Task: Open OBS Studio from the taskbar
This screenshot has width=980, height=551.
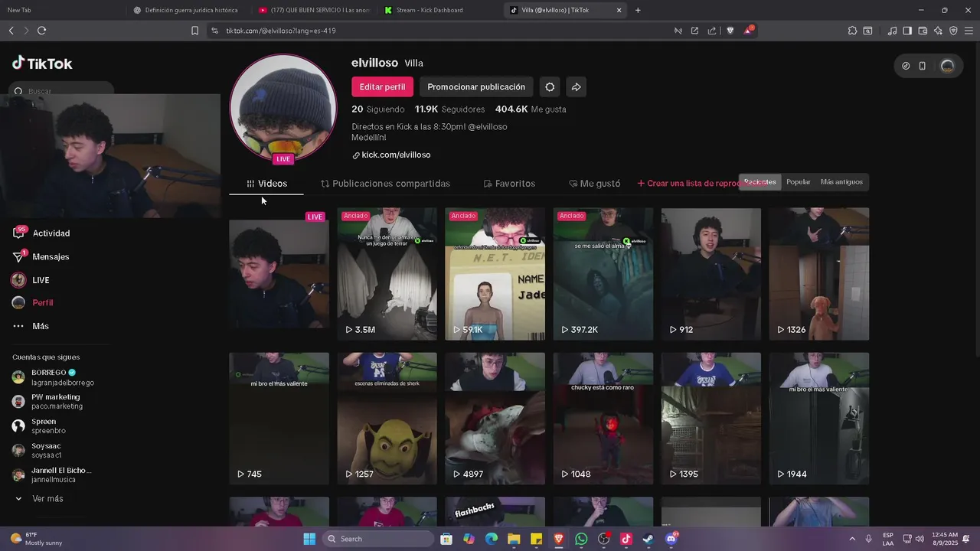Action: point(603,539)
